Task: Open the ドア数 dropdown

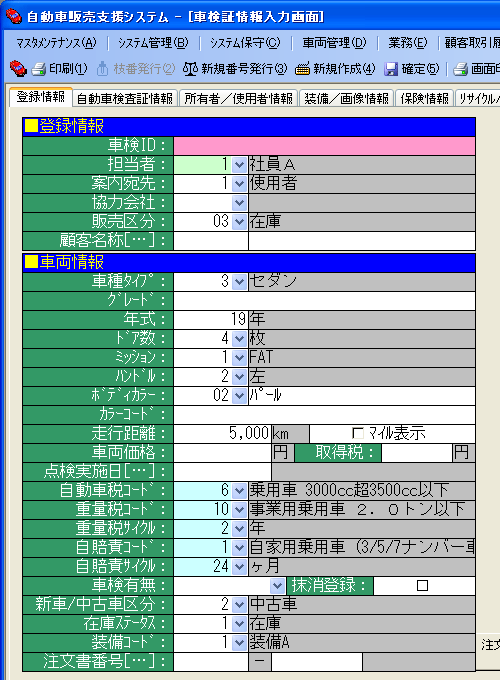Action: click(239, 338)
